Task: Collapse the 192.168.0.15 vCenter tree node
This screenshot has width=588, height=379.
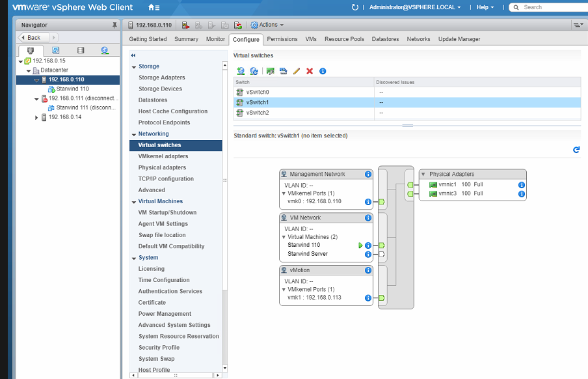Action: coord(21,61)
